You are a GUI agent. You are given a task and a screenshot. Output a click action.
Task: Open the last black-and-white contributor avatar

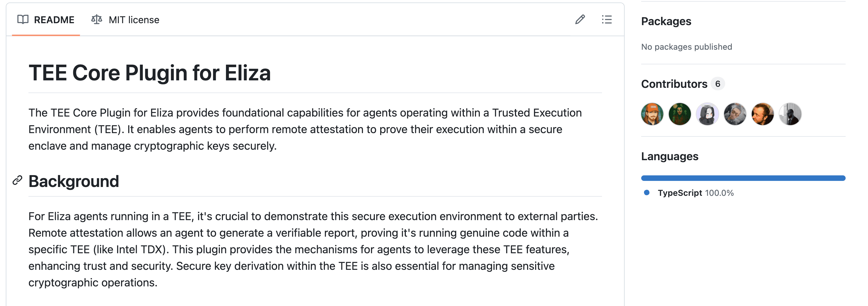790,114
